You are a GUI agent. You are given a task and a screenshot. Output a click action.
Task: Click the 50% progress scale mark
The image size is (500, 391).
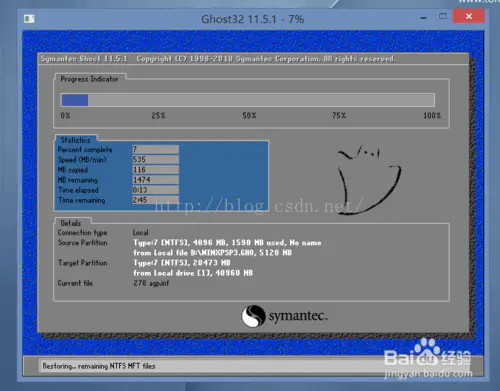tap(249, 116)
